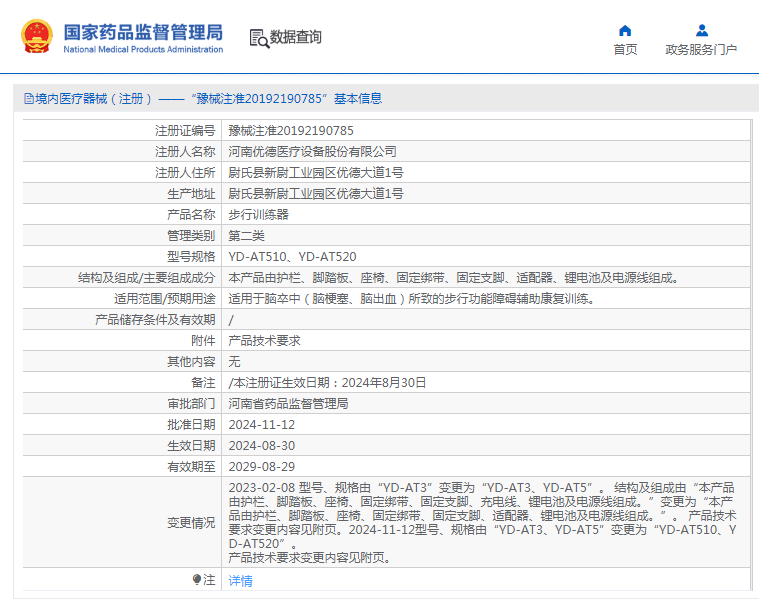This screenshot has height=600, width=759.
Task: Click the structure composition value text
Action: [453, 278]
